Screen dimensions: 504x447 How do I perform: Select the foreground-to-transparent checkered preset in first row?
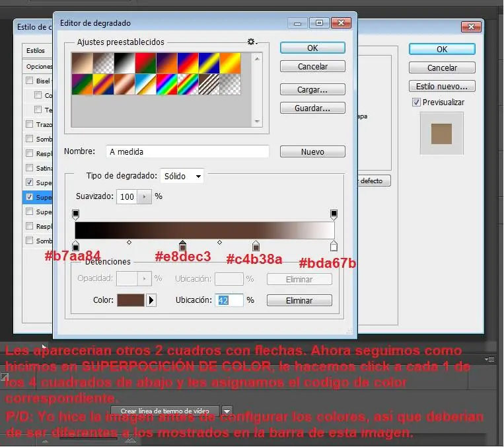pyautogui.click(x=103, y=63)
